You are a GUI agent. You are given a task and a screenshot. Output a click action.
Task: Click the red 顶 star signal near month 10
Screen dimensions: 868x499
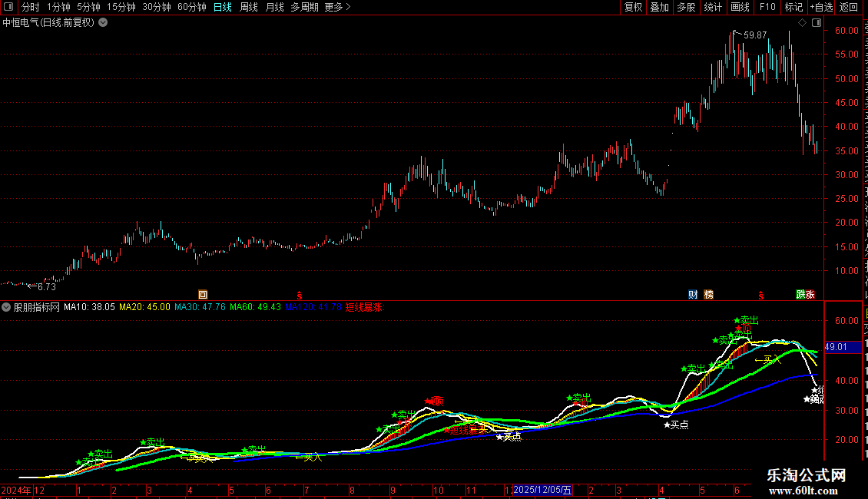[435, 401]
